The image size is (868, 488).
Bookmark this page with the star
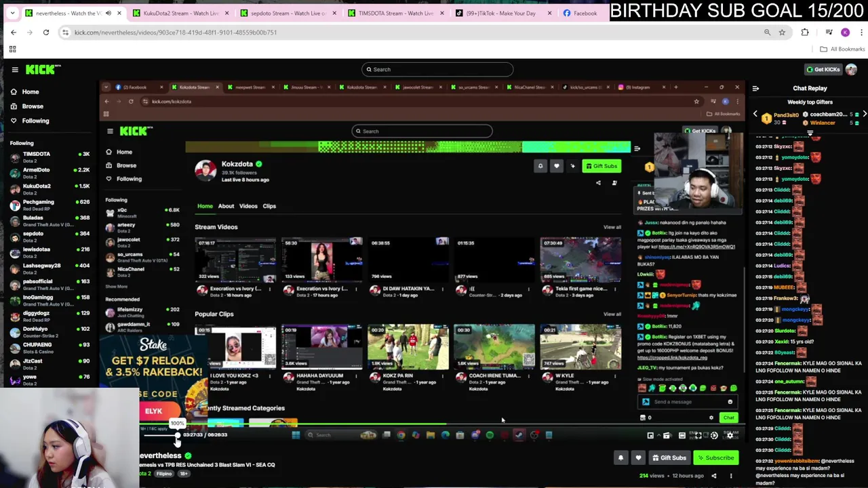[782, 33]
